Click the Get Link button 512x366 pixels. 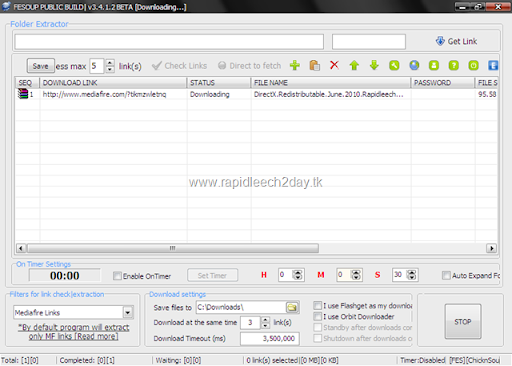456,41
